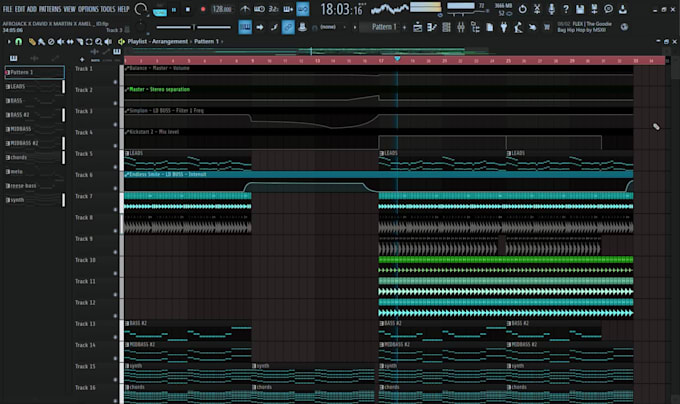Open the Channel rack icon

[x=446, y=27]
